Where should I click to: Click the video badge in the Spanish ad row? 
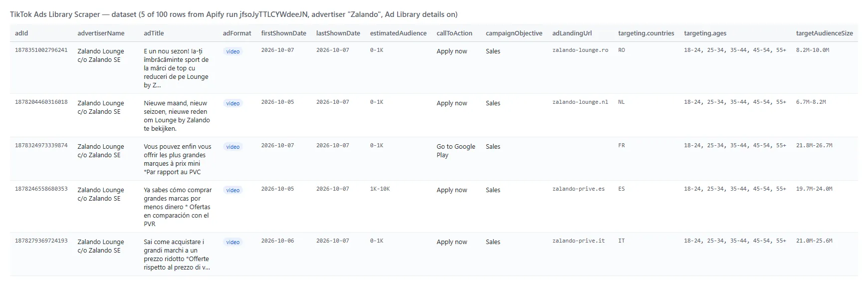pyautogui.click(x=233, y=190)
